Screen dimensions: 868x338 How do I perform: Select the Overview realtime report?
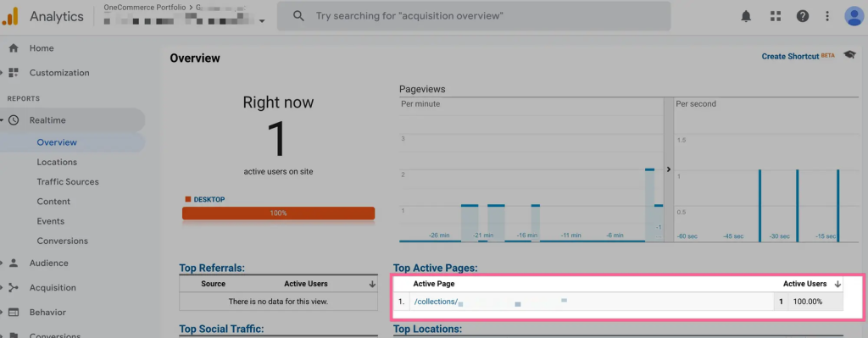pyautogui.click(x=57, y=142)
